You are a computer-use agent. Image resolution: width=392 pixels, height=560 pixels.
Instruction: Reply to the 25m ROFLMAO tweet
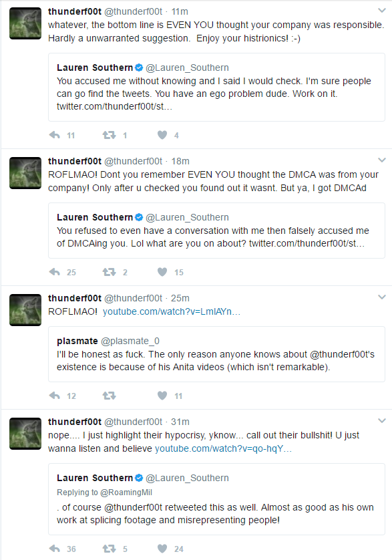[55, 396]
